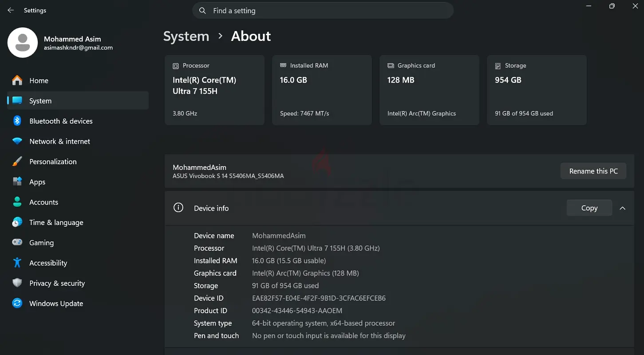Click the Personalization paintbrush icon
This screenshot has height=355, width=644.
click(x=17, y=162)
